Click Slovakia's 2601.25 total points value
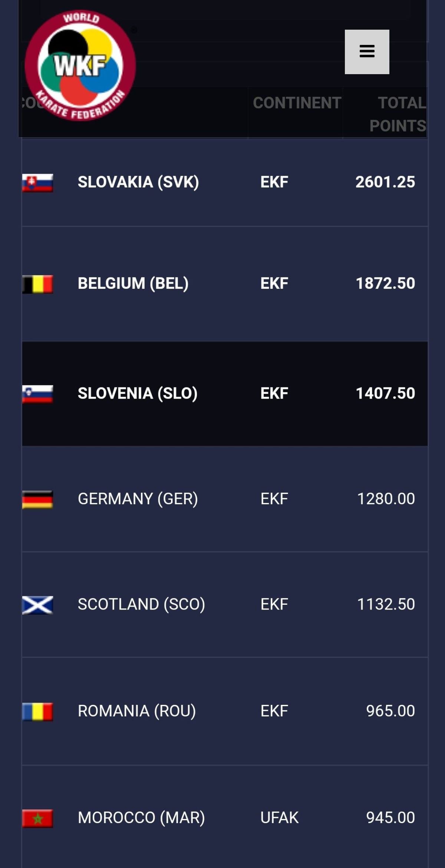445x868 pixels. (385, 182)
